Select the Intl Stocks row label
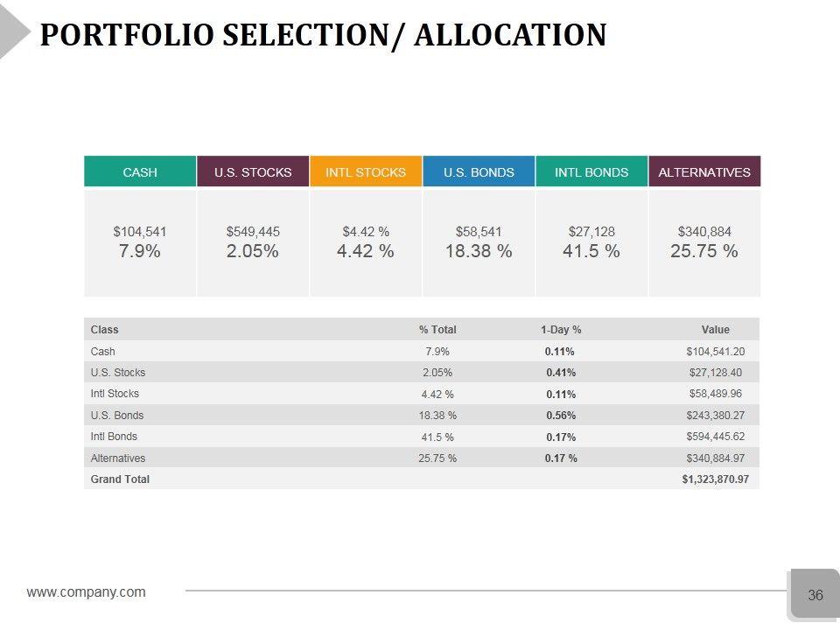The image size is (840, 630). (x=115, y=394)
